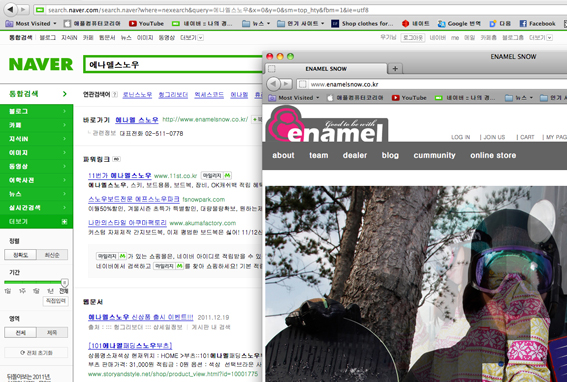Choose 1일 on the 기간 scale
The width and height of the screenshot is (567, 382).
[x=7, y=291]
